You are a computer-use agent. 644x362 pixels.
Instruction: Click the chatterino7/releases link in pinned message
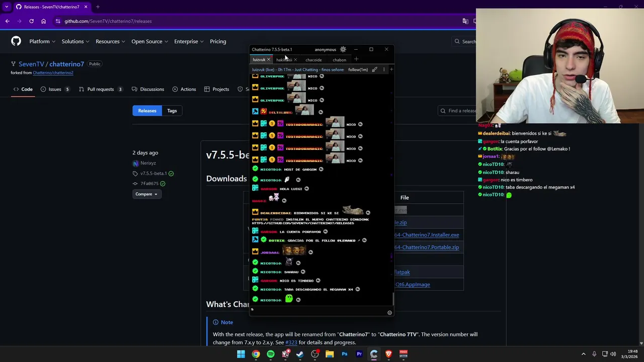tap(303, 223)
